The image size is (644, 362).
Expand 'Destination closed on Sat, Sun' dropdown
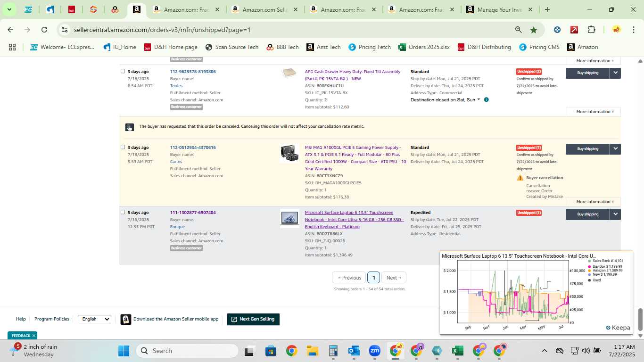[446, 100]
